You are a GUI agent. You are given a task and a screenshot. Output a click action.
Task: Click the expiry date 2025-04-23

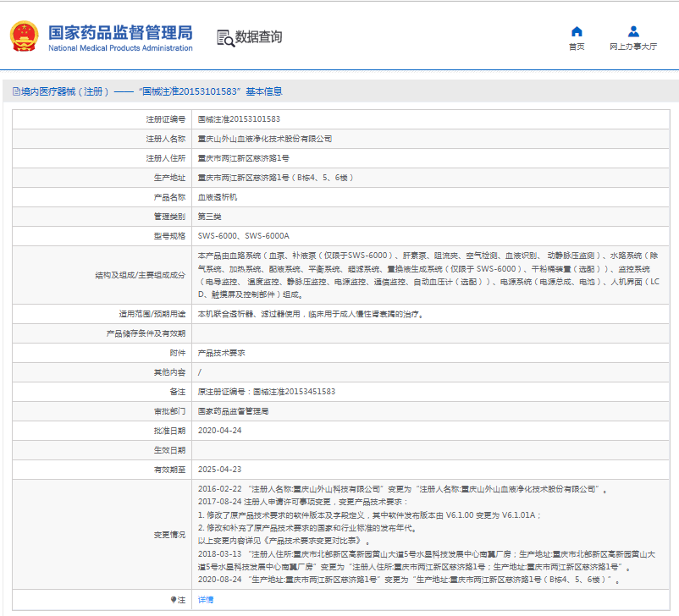point(220,469)
